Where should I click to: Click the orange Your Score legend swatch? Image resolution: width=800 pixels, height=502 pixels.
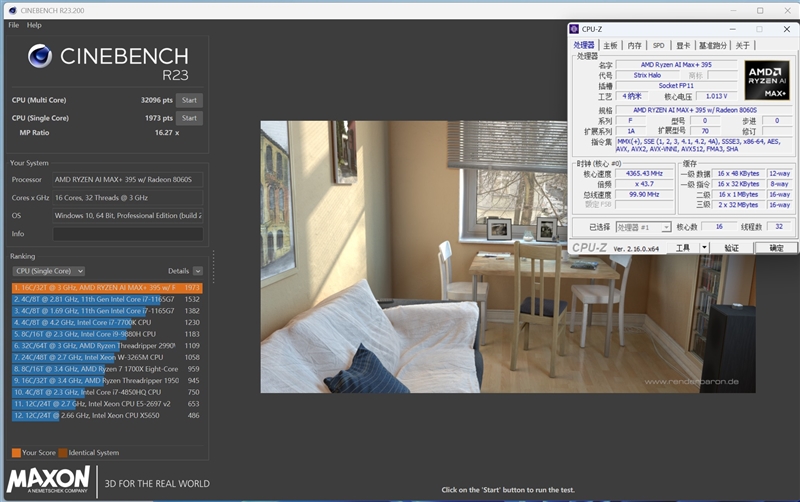pyautogui.click(x=15, y=452)
